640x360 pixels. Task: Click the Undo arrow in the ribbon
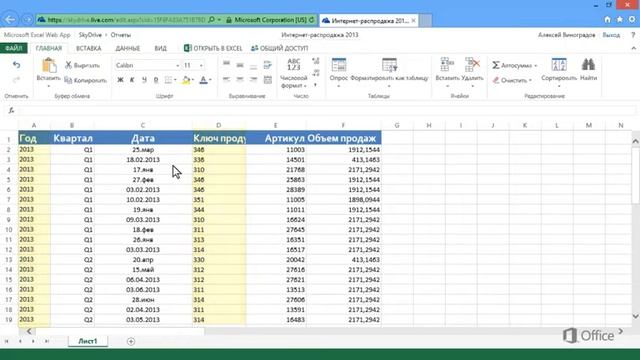point(16,65)
